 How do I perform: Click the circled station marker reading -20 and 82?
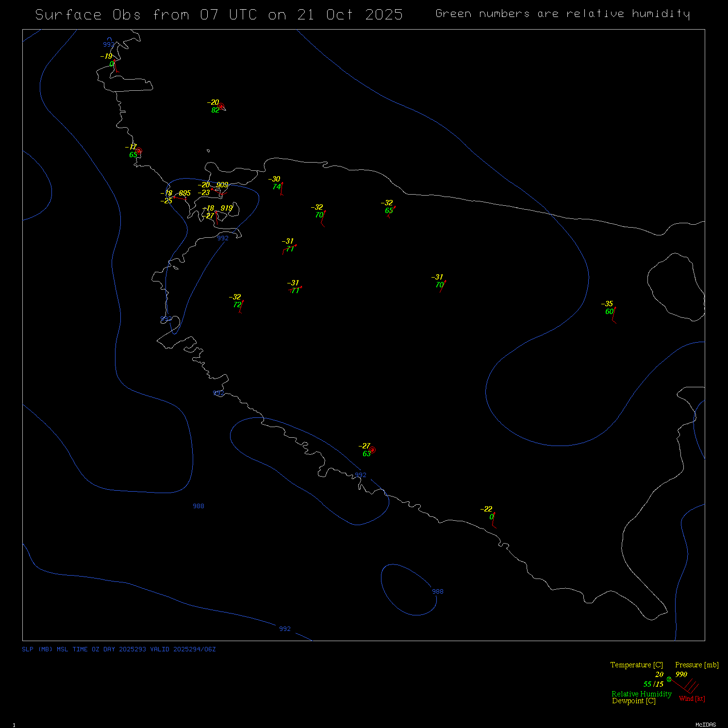point(221,106)
